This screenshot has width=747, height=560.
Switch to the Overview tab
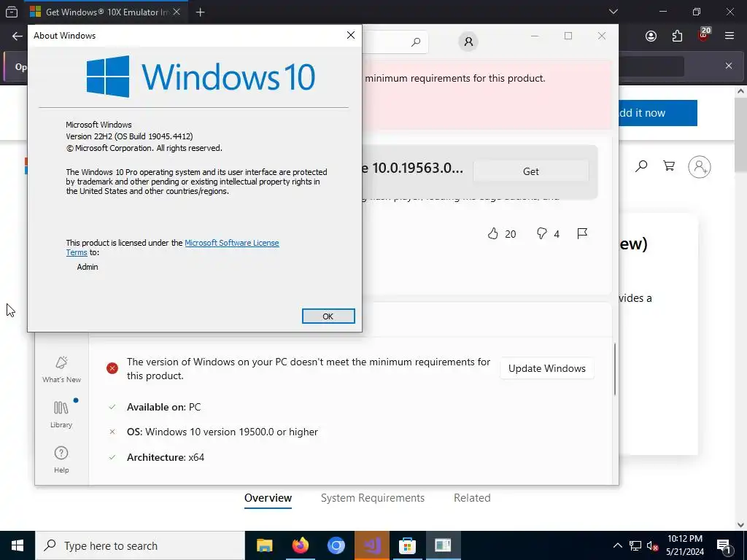point(268,498)
